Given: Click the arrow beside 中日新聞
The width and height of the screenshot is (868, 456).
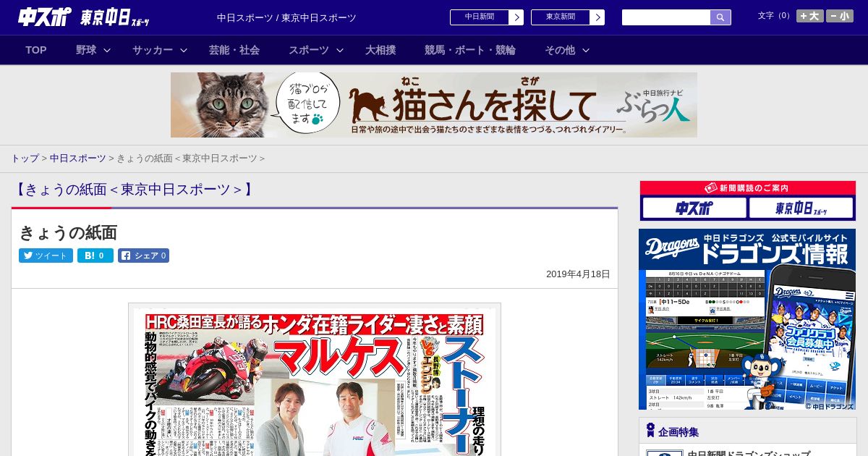Looking at the screenshot, I should coord(516,17).
